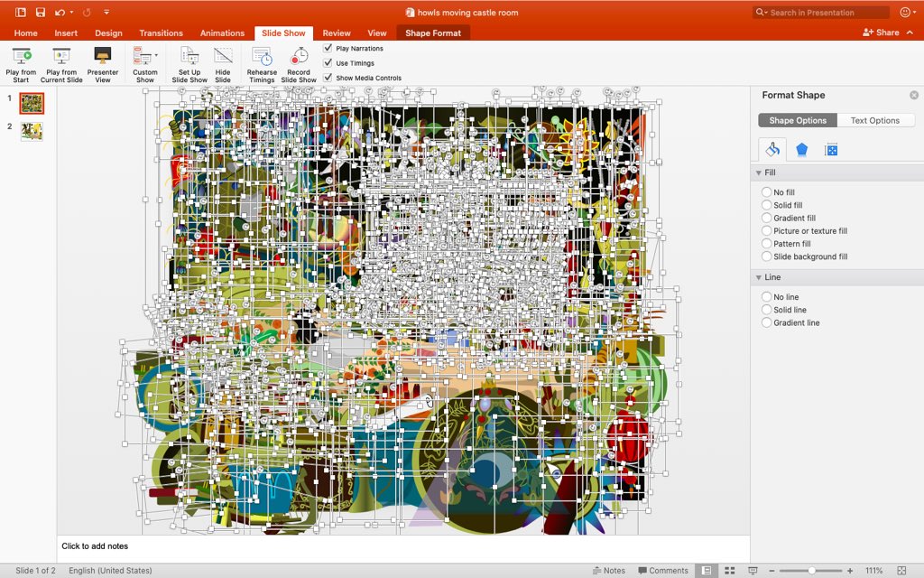This screenshot has height=578, width=924.
Task: Open the Shape Format tab
Action: 433,33
